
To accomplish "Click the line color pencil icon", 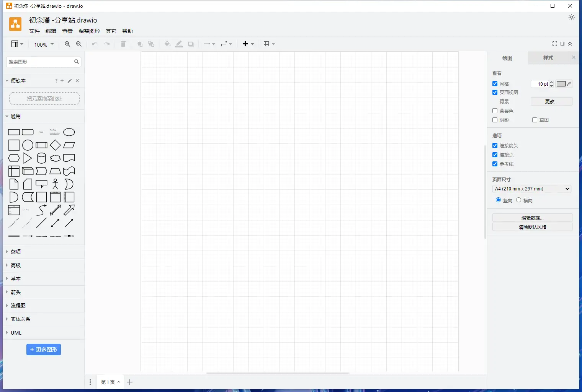I will pyautogui.click(x=179, y=44).
